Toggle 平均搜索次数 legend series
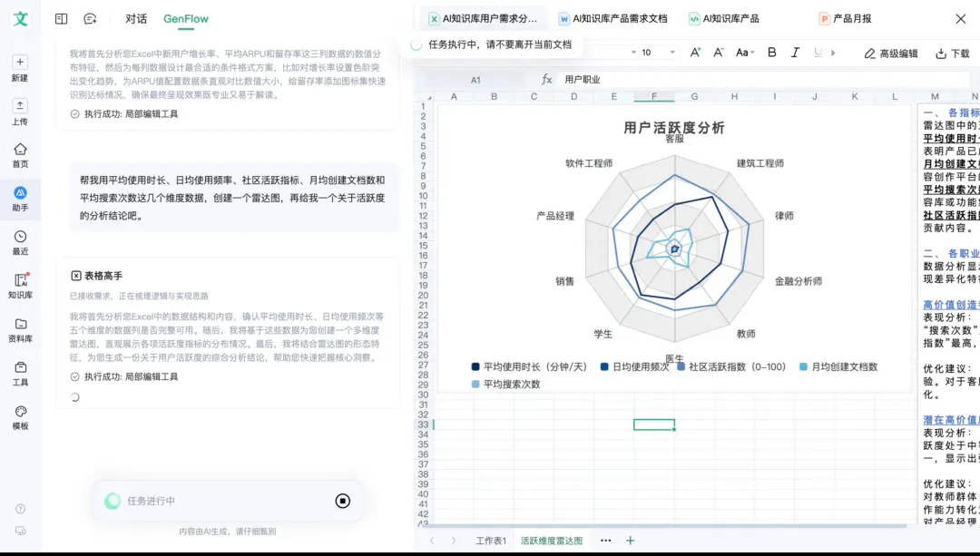The height and width of the screenshot is (556, 980). (x=505, y=385)
